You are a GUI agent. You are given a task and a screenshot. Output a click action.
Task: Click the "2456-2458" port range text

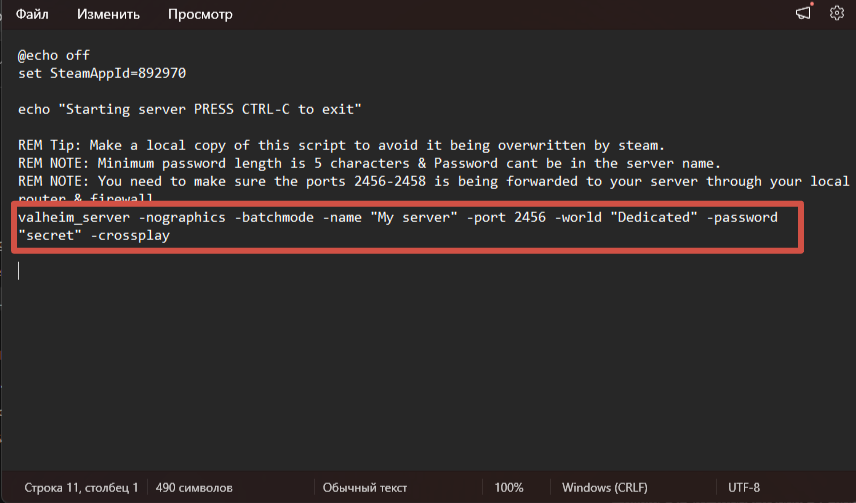pyautogui.click(x=390, y=181)
